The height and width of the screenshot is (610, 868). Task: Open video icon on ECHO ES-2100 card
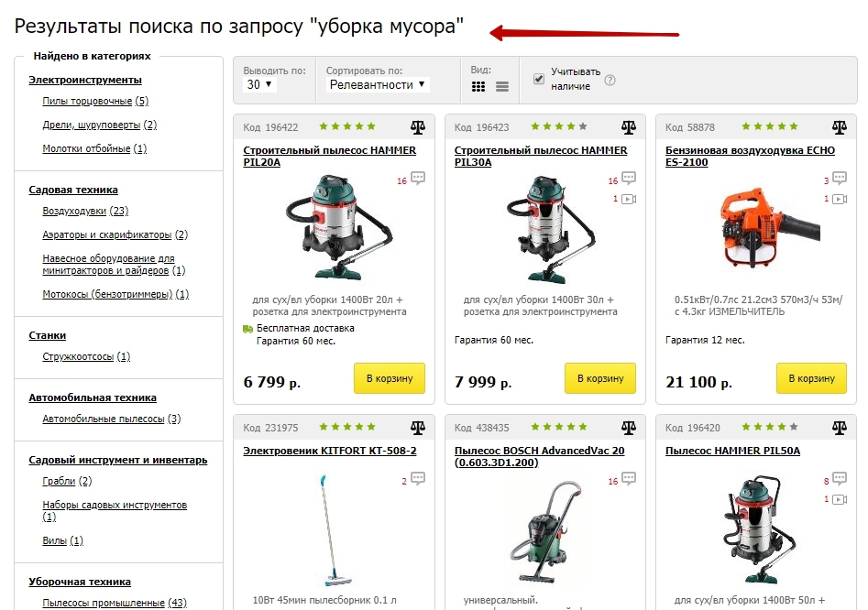coord(840,199)
